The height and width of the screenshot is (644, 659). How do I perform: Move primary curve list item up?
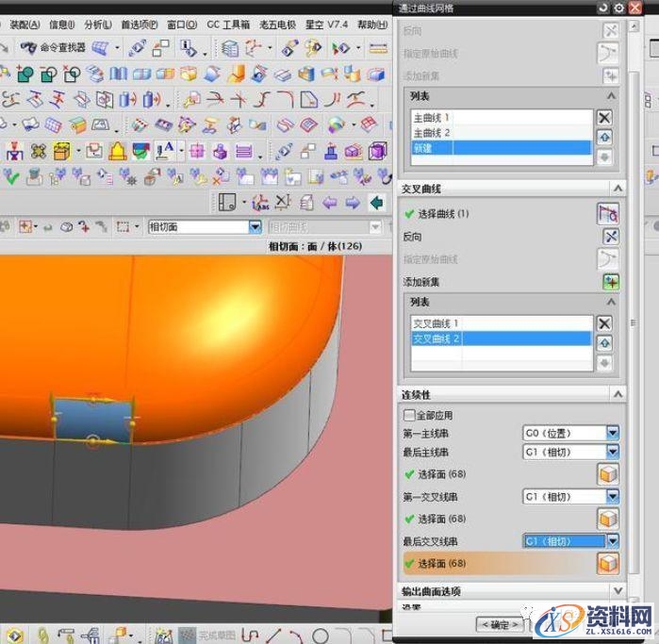point(604,138)
